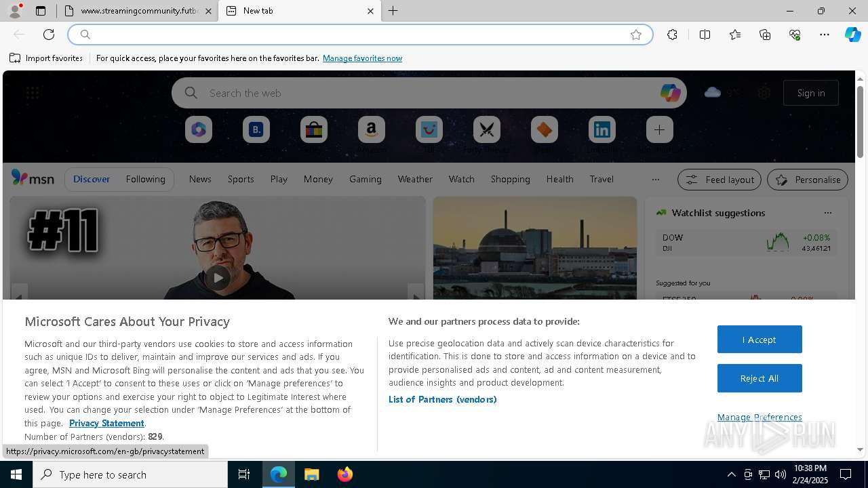The image size is (868, 488).
Task: Open a new tab with plus
Action: [393, 11]
